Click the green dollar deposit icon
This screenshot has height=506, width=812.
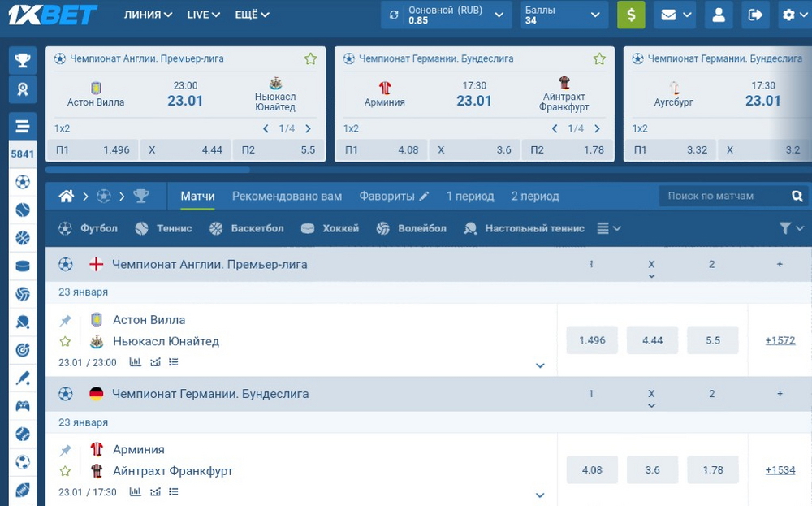coord(631,15)
